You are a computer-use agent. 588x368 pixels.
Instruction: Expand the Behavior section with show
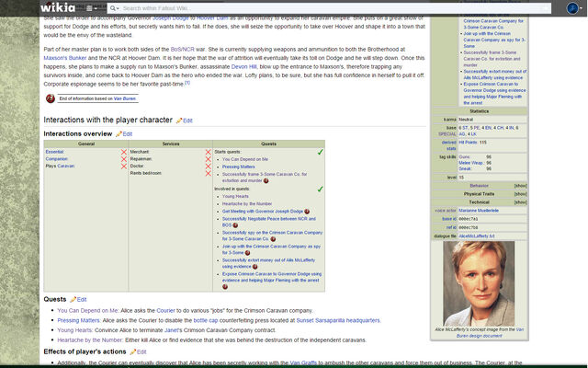(520, 186)
